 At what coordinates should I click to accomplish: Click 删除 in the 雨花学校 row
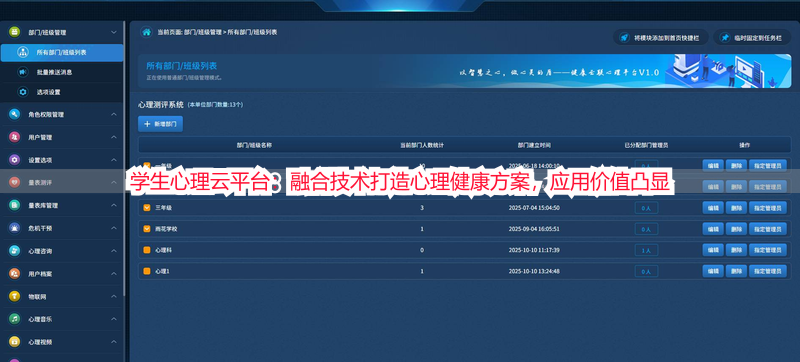[736, 229]
